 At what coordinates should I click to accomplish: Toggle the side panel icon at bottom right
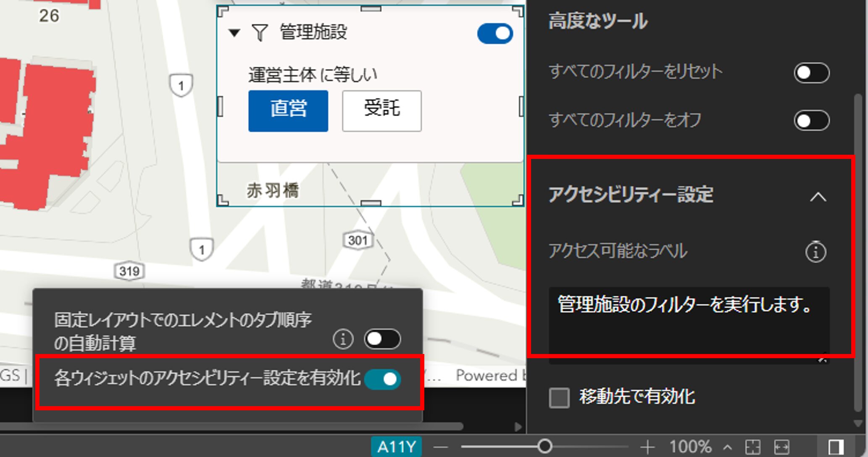835,447
